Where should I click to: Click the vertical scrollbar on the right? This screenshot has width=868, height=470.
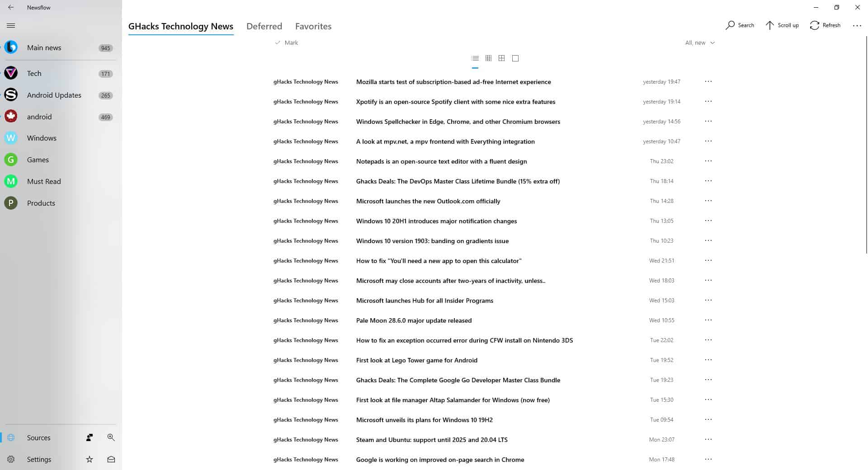coord(866,145)
